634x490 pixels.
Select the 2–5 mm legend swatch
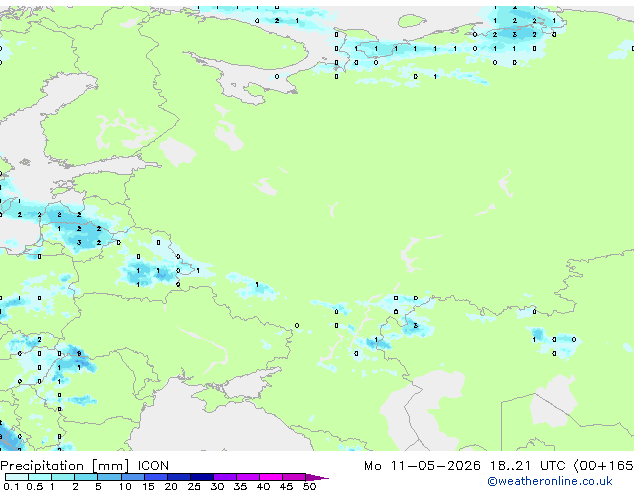click(x=86, y=477)
